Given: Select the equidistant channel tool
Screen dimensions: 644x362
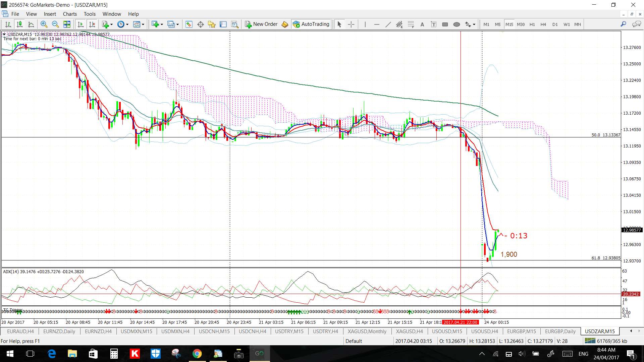Looking at the screenshot, I should tap(399, 24).
